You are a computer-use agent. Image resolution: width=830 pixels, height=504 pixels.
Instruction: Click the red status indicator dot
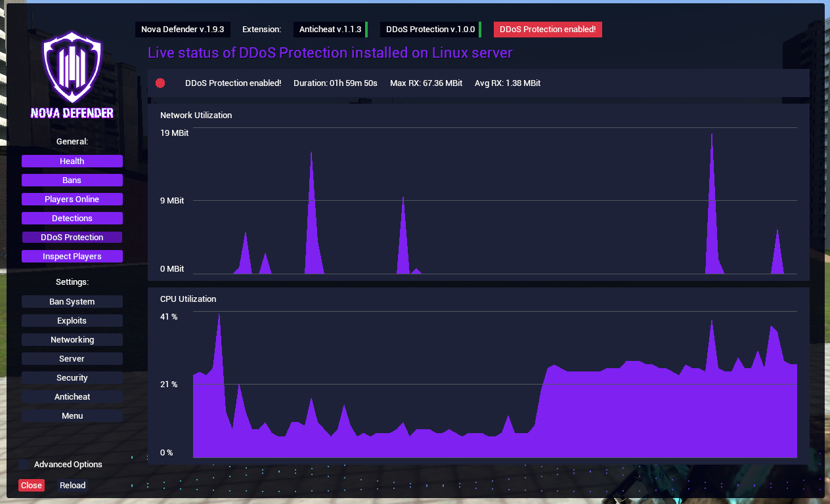pos(160,83)
